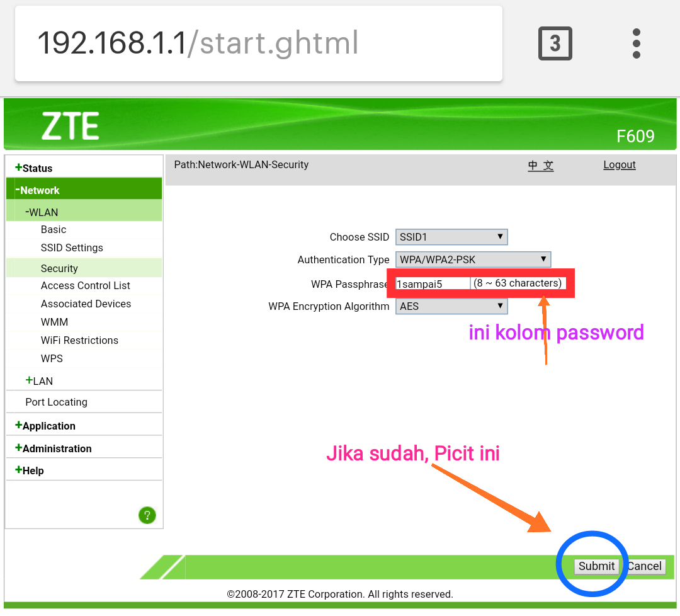Click the Authentication Type label

point(343,260)
